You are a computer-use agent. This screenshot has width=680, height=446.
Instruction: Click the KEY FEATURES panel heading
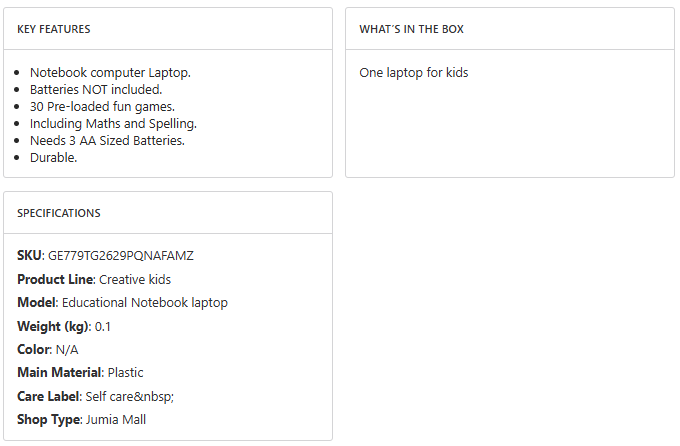pos(54,30)
